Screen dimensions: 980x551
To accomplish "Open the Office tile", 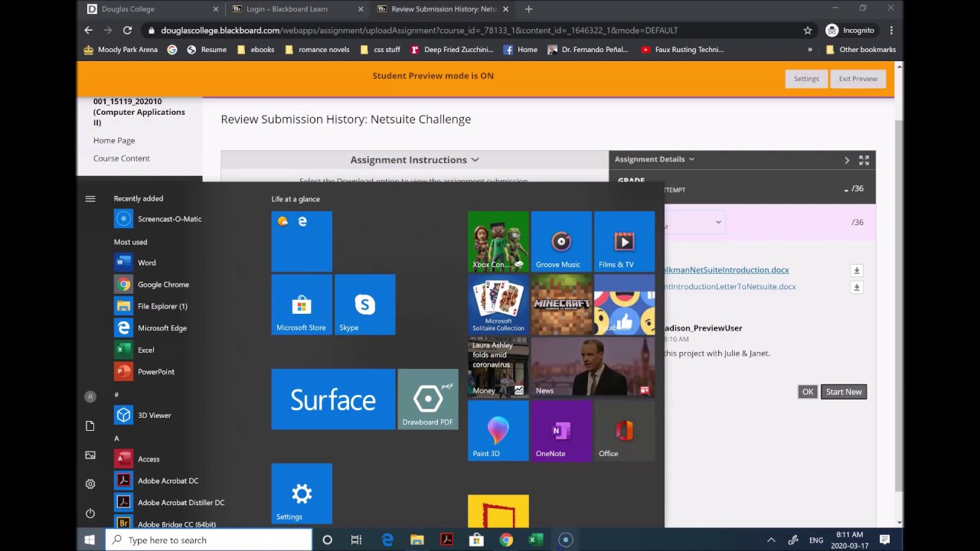I will 624,431.
